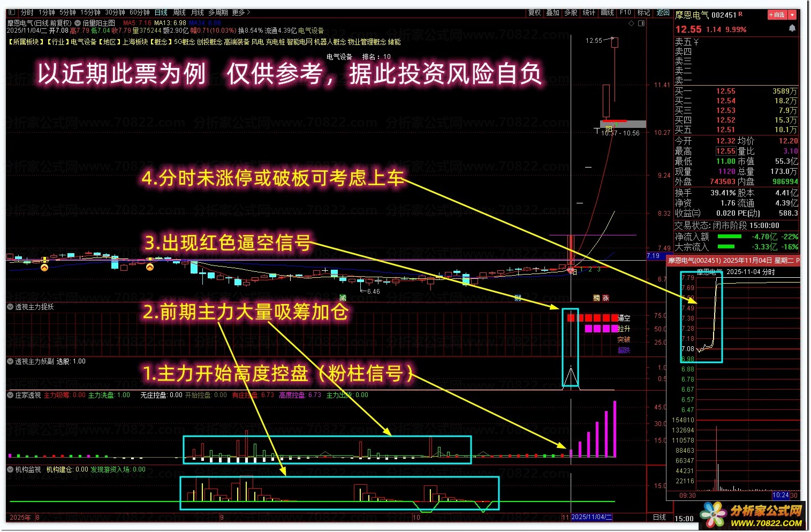Viewport: 811px width, 532px height.
Task: Select the 15分钟 period tab
Action: click(x=90, y=12)
